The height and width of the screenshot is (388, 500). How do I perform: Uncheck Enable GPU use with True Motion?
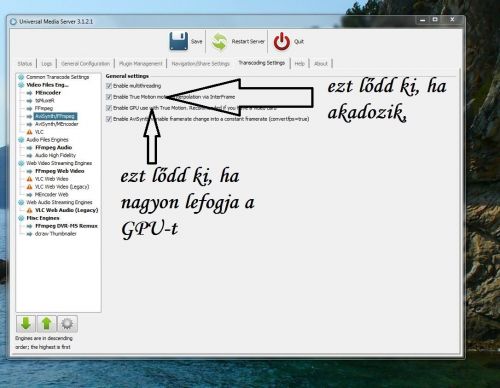point(109,108)
